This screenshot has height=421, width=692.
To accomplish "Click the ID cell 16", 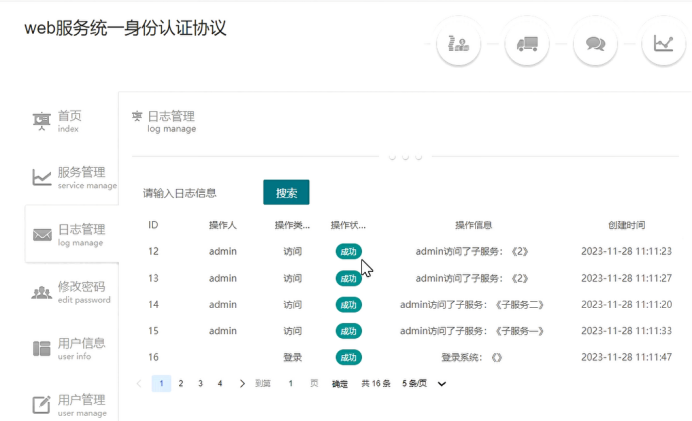I will [x=153, y=357].
